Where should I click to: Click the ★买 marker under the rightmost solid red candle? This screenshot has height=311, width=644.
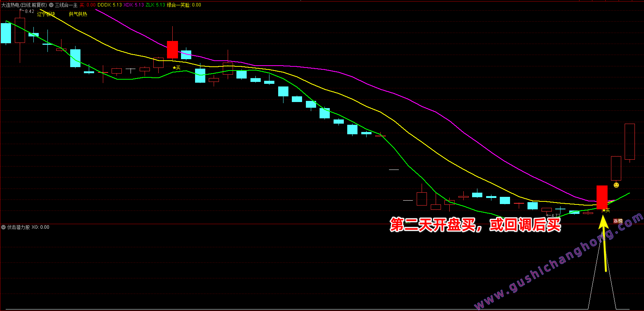tap(606, 210)
